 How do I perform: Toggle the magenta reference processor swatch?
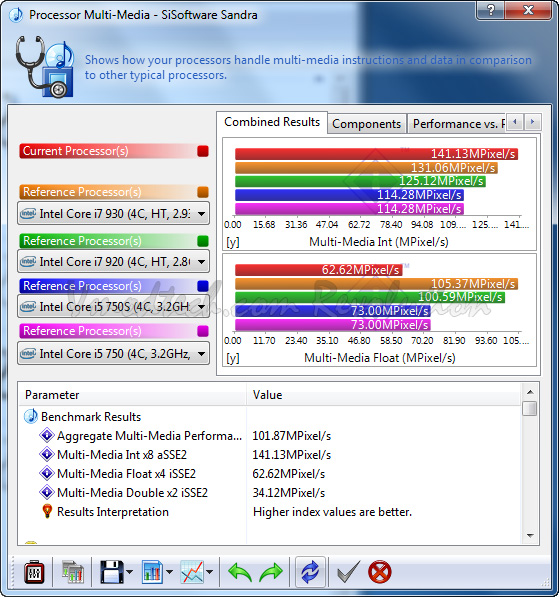203,331
